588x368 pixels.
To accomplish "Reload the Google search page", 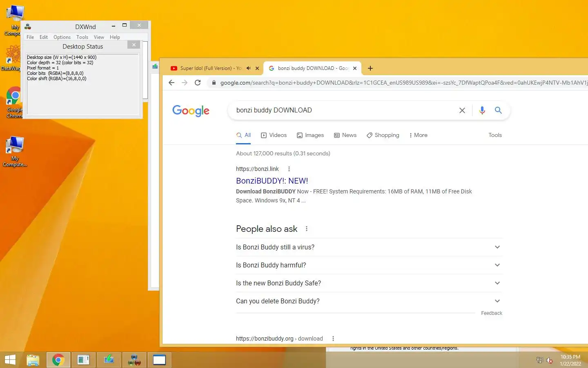I will (198, 83).
